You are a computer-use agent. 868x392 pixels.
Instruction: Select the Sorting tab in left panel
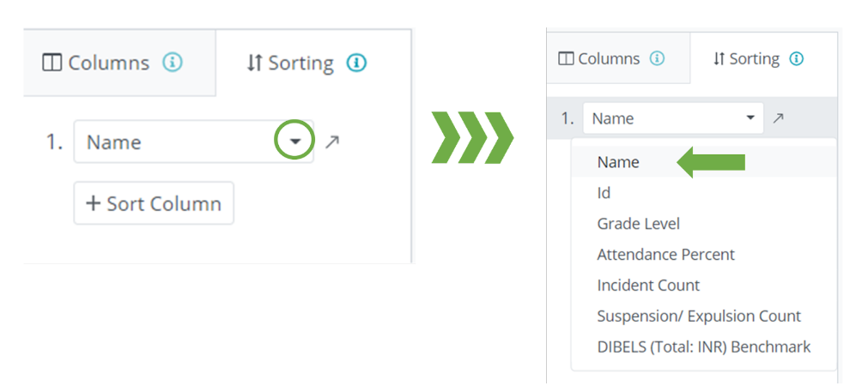click(x=290, y=63)
